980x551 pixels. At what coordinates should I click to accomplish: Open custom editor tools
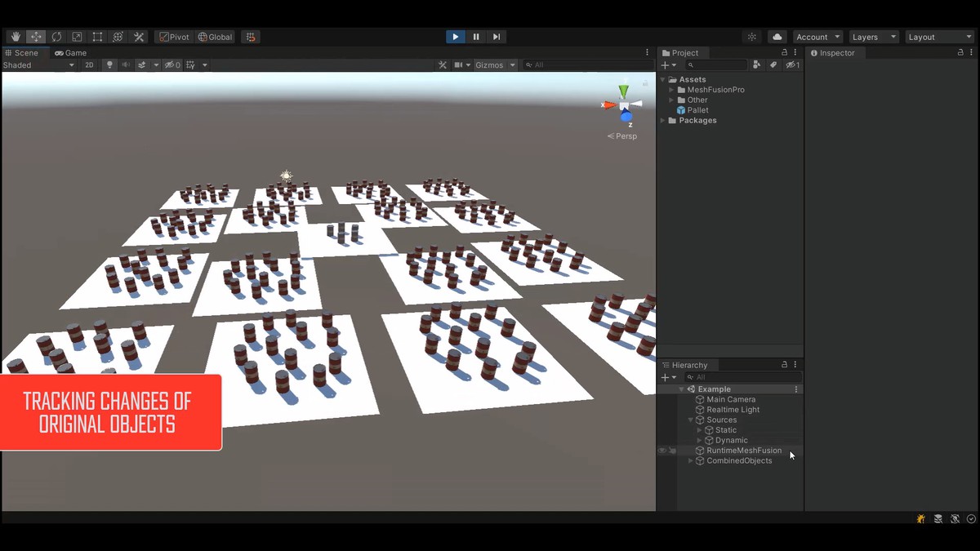coord(139,37)
